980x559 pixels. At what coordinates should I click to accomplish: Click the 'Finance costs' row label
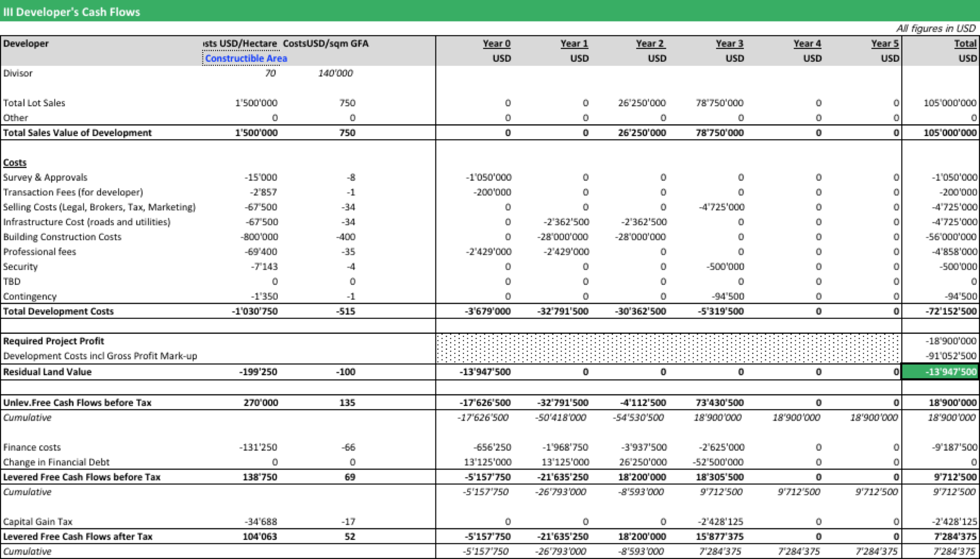click(32, 447)
